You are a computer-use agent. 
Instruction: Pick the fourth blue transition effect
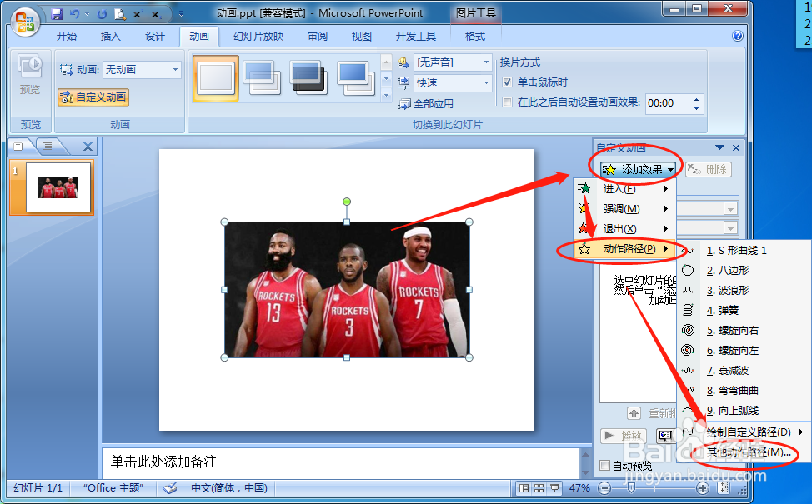click(355, 78)
